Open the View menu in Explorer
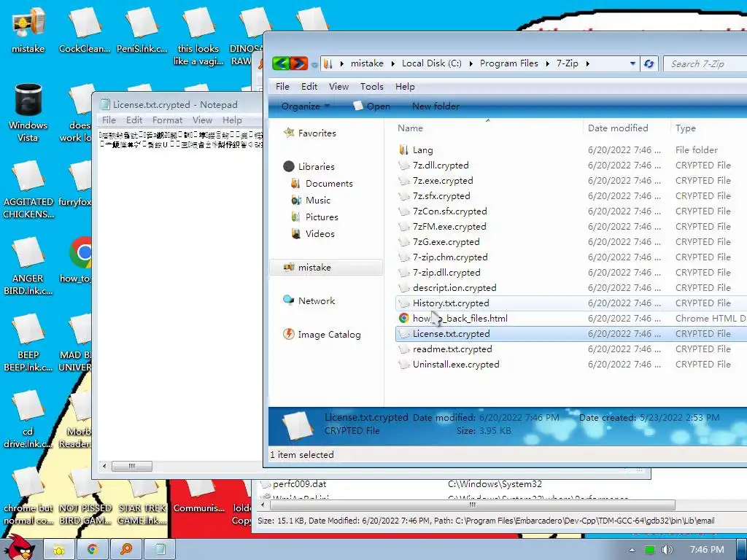This screenshot has height=560, width=747. point(338,87)
